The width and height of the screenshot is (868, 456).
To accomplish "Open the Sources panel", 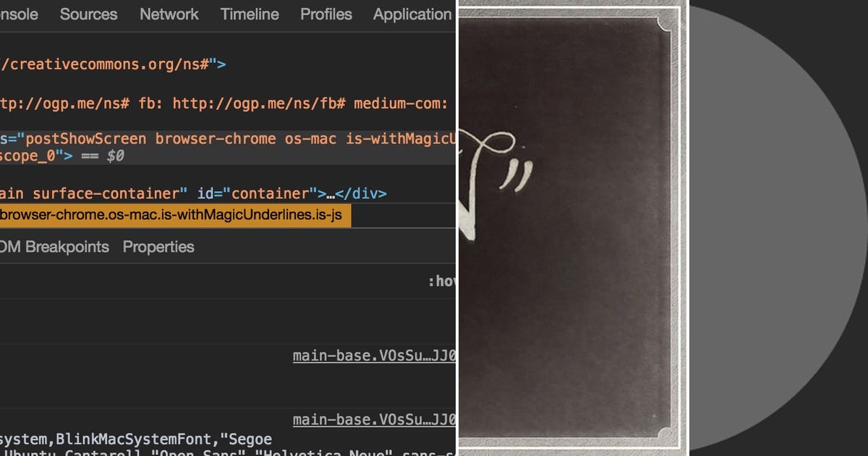I will pyautogui.click(x=88, y=14).
